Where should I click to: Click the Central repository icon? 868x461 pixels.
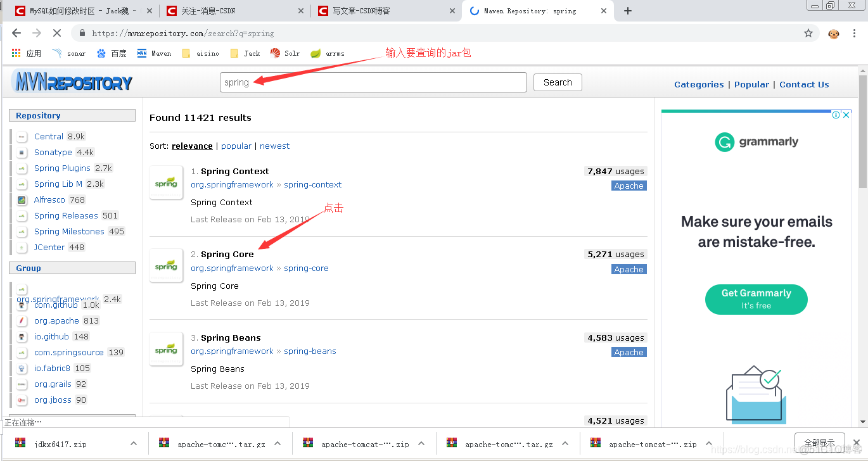pos(22,137)
